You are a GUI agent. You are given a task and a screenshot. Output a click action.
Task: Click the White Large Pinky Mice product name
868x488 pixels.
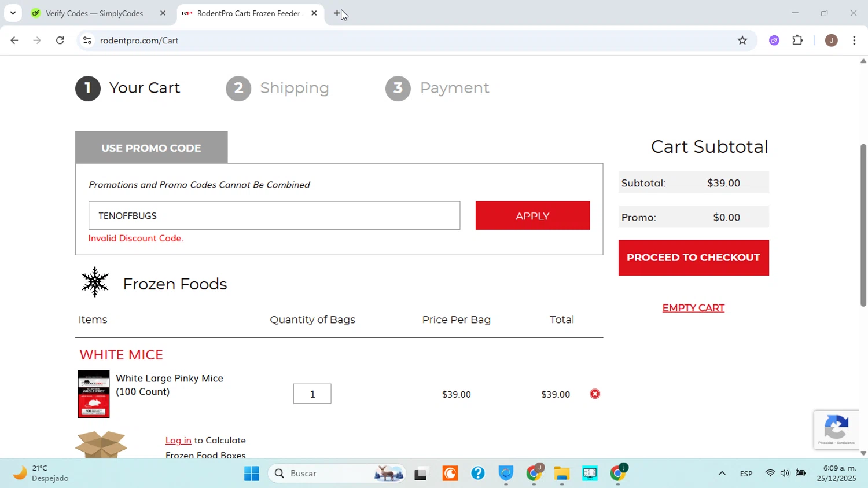[x=170, y=385]
